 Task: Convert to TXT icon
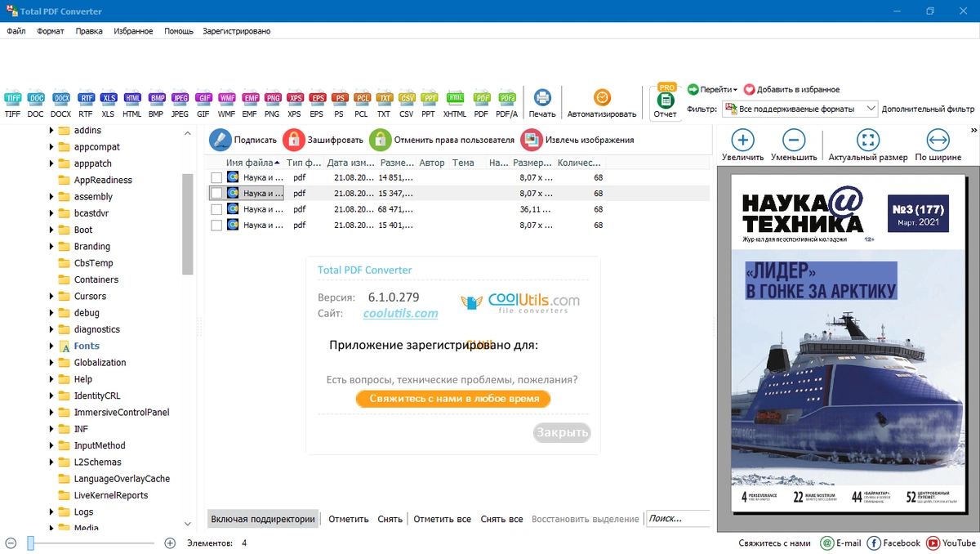click(x=384, y=103)
